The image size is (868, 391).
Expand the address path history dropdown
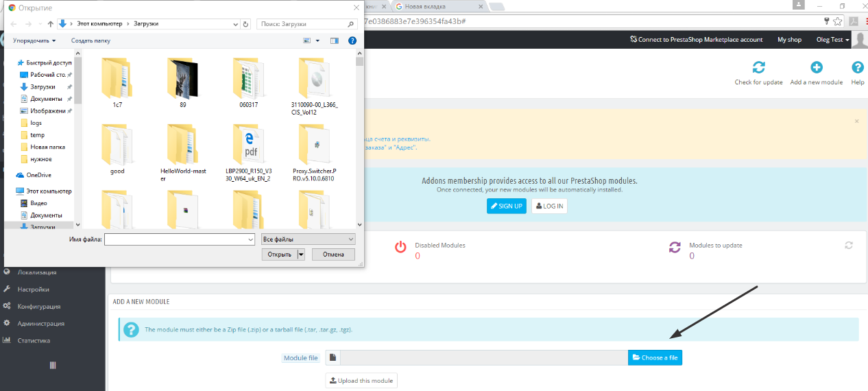[234, 23]
